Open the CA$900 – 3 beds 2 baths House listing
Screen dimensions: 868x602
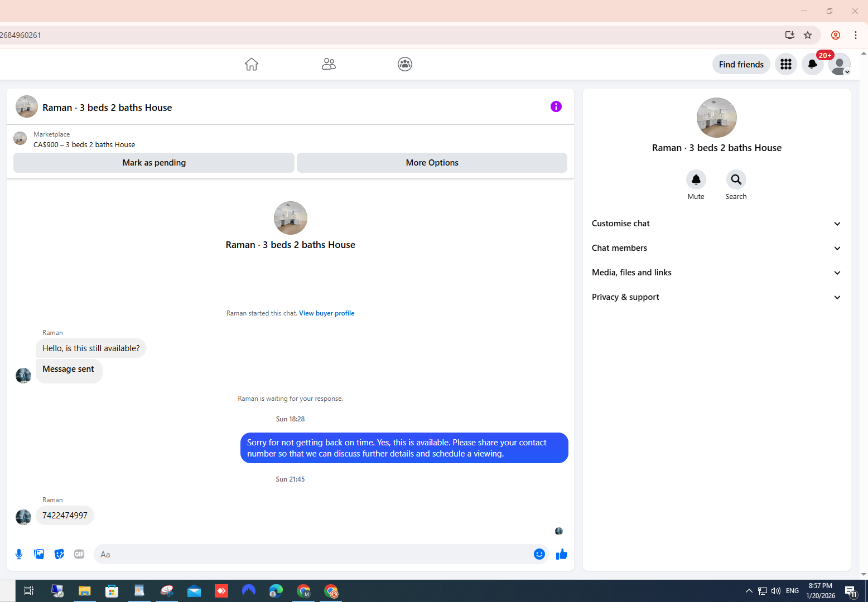84,144
